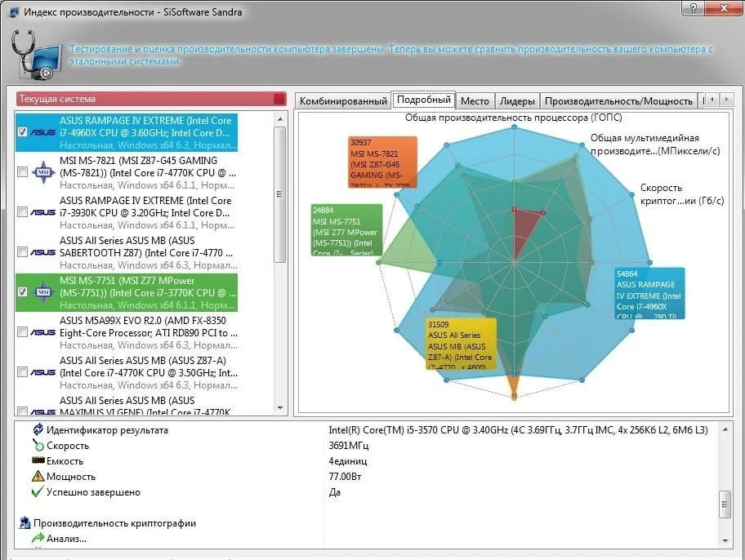Click the Скорость icon in results list

tap(38, 445)
